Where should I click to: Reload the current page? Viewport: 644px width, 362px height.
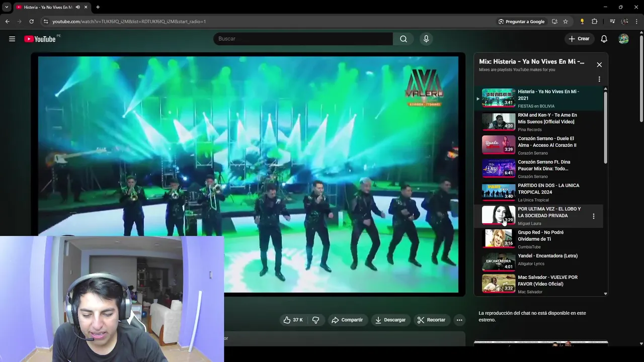point(31,22)
